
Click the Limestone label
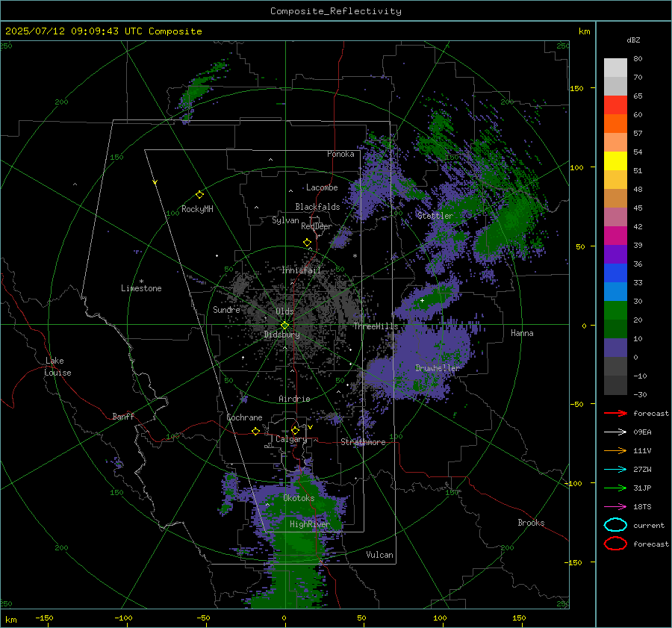tap(141, 288)
